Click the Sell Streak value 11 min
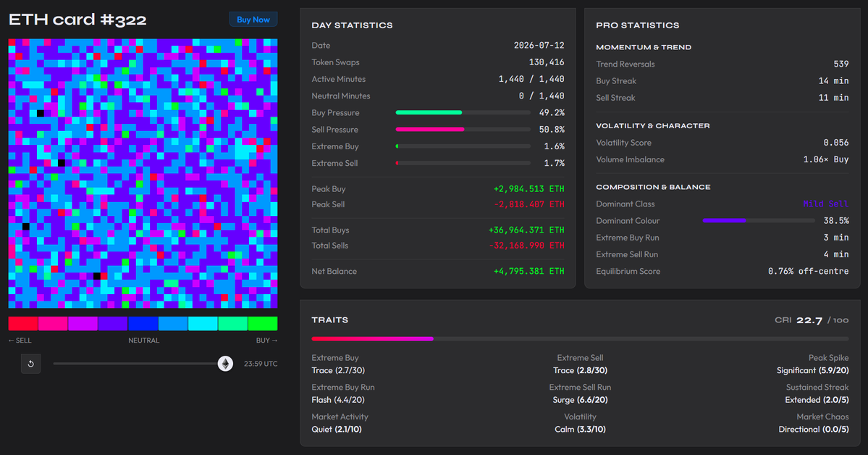The width and height of the screenshot is (868, 455). [834, 98]
